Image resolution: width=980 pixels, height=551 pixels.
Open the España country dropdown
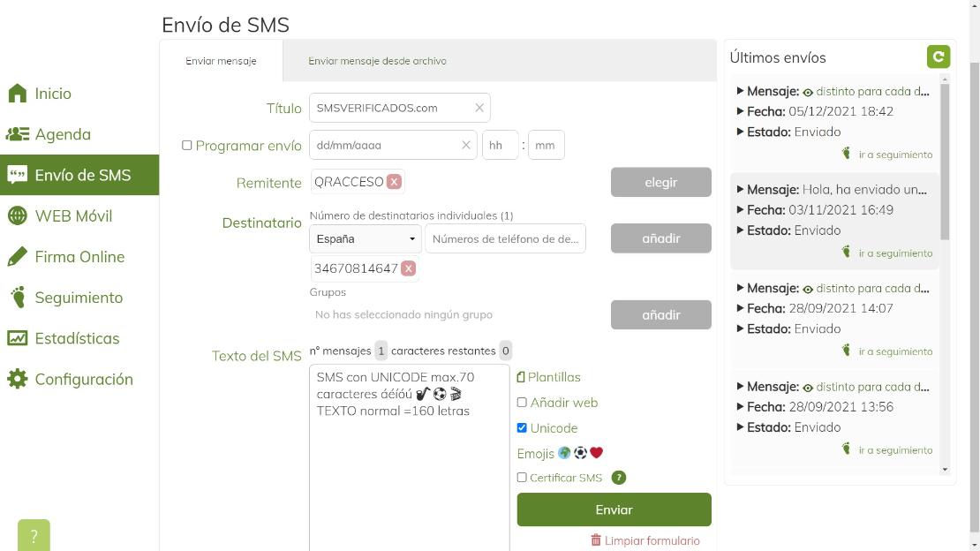pyautogui.click(x=364, y=238)
